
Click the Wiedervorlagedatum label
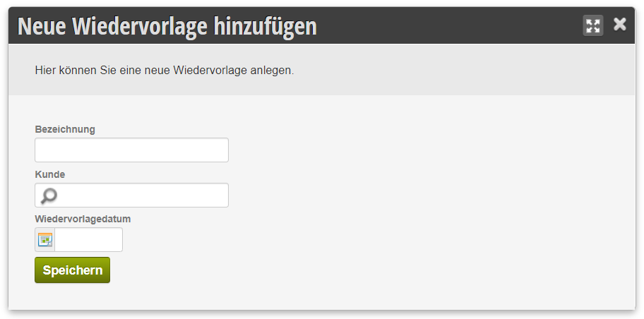tap(83, 219)
